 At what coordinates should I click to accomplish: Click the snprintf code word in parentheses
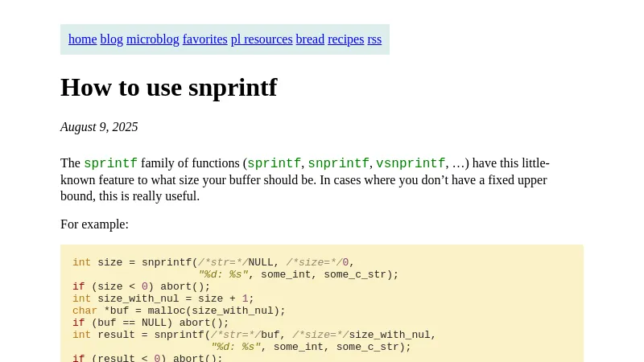(338, 163)
